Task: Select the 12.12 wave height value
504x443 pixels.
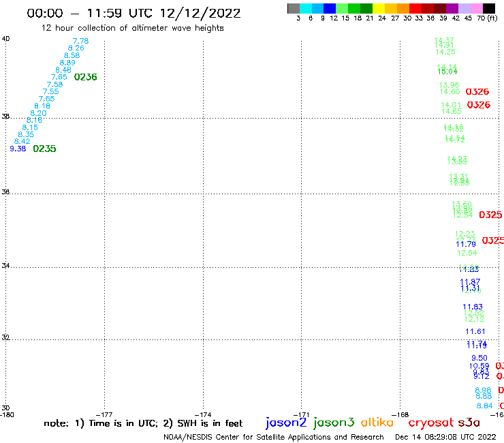Action: (x=474, y=319)
